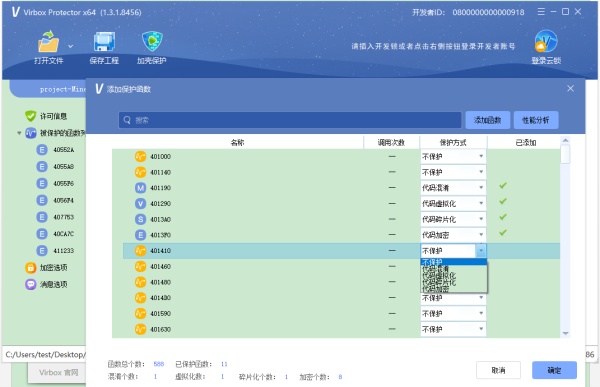The height and width of the screenshot is (387, 600).
Task: Select 消息选项 in the sidebar
Action: (54, 284)
